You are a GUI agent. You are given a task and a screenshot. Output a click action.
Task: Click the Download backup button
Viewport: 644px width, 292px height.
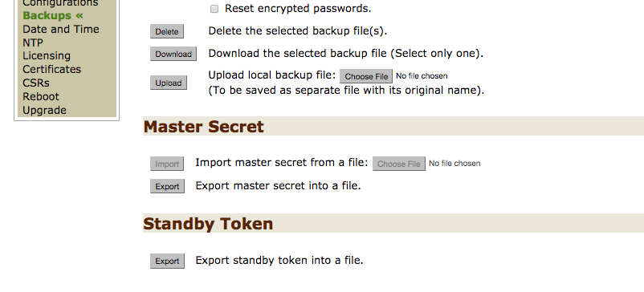pyautogui.click(x=173, y=54)
